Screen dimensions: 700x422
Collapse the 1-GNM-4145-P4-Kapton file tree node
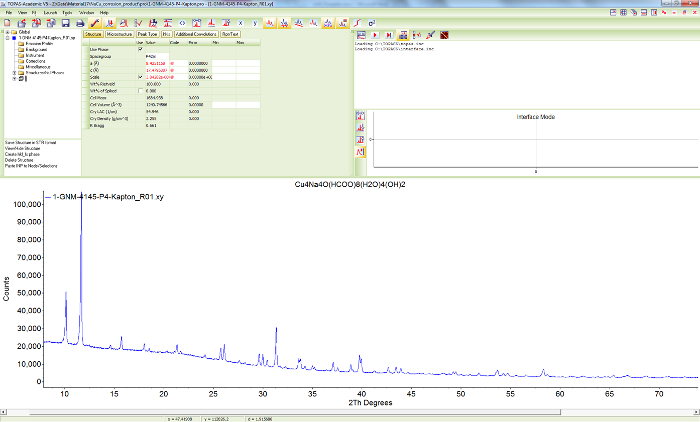[8, 37]
